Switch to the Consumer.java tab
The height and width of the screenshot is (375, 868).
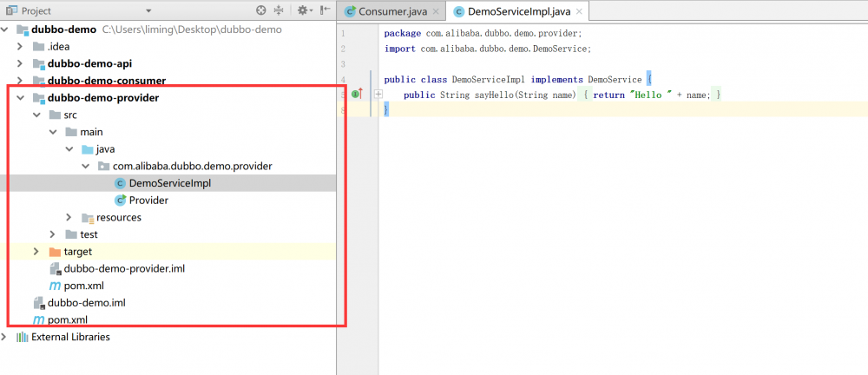pos(393,11)
